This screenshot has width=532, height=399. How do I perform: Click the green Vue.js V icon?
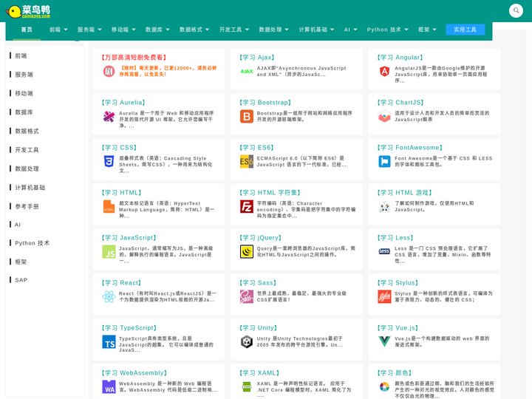click(x=384, y=341)
